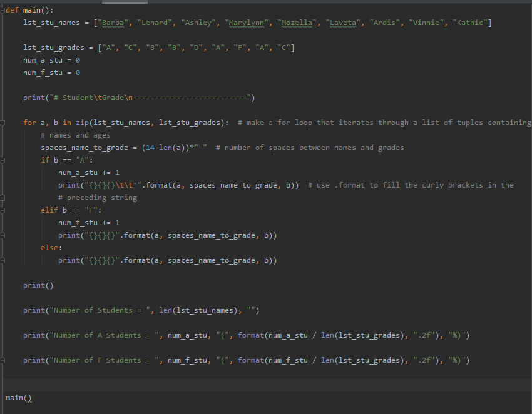Click fold end marker beside the else block's print line
This screenshot has height=414, width=532.
click(3, 260)
